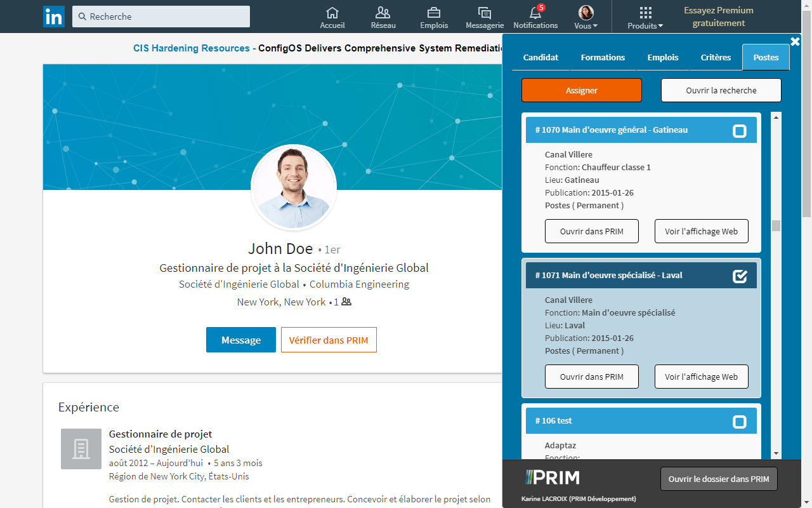The image size is (812, 508).
Task: Click Ouvrir la recherche button
Action: coord(721,90)
